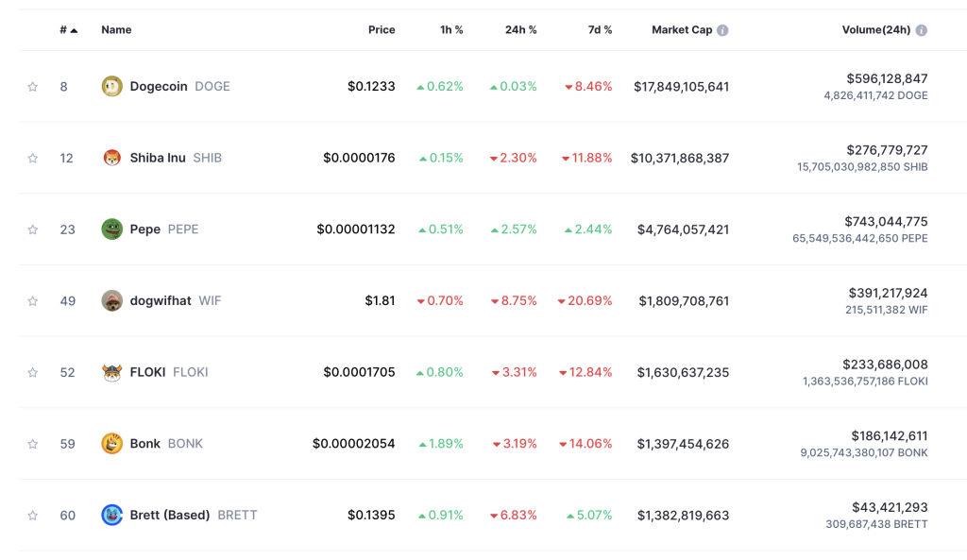Sort table by rank number column
The height and width of the screenshot is (560, 967).
tap(68, 29)
